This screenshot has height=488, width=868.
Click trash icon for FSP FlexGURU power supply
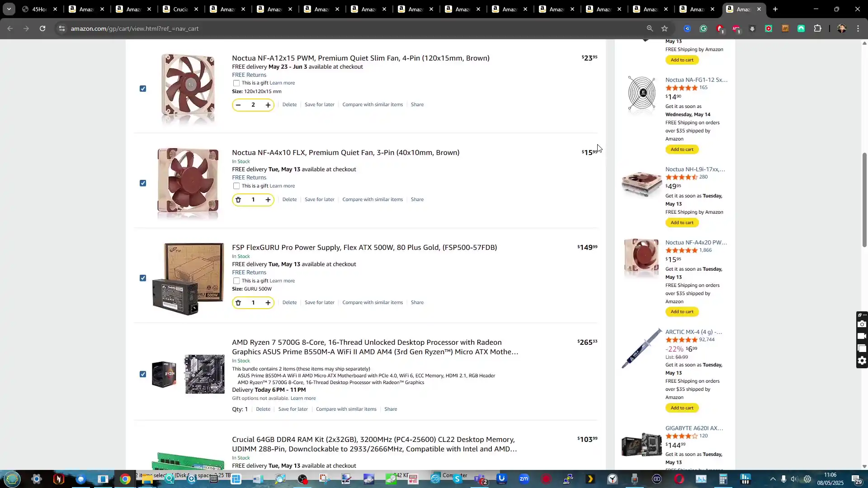[x=238, y=303]
